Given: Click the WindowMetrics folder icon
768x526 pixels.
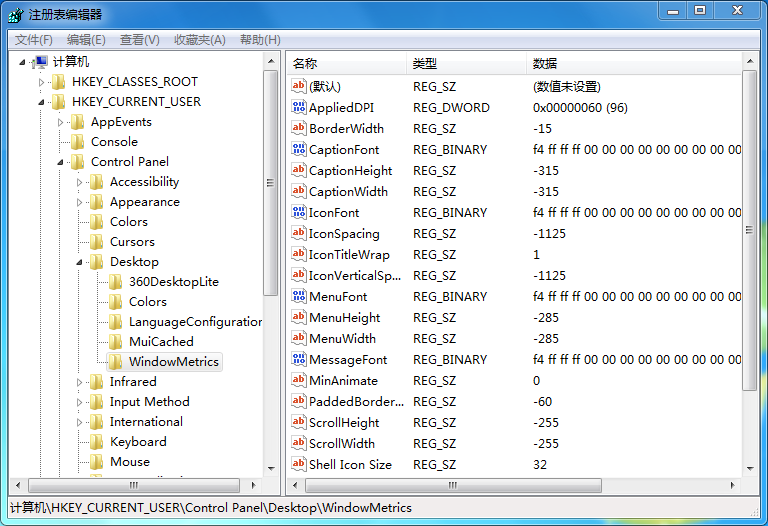Looking at the screenshot, I should (x=116, y=362).
